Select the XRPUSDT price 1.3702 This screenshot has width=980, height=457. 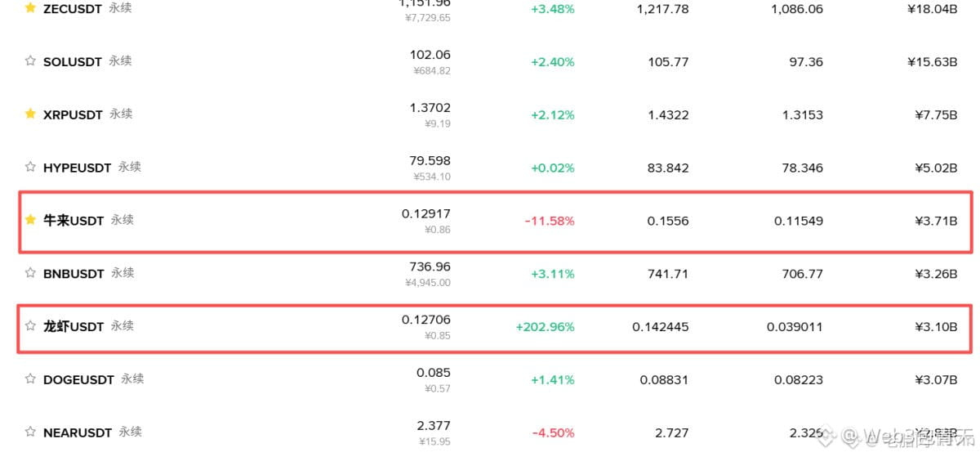pyautogui.click(x=432, y=108)
